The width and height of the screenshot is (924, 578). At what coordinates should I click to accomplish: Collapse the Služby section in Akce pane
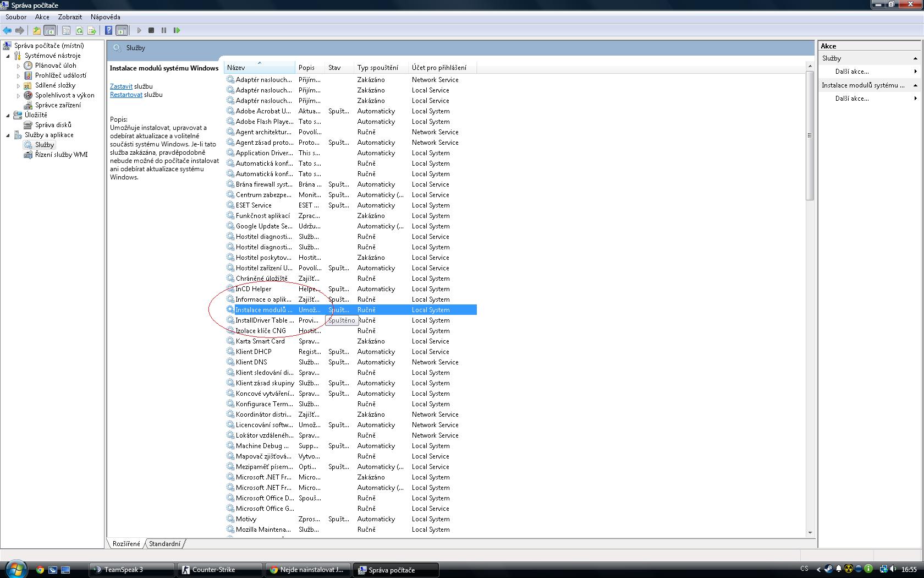pos(915,58)
